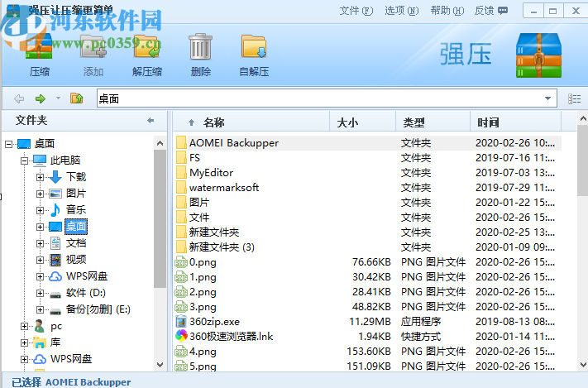Viewport: 588px width, 388px height.
Task: Click the 软件 (D:) drive icon
Action: [x=55, y=294]
